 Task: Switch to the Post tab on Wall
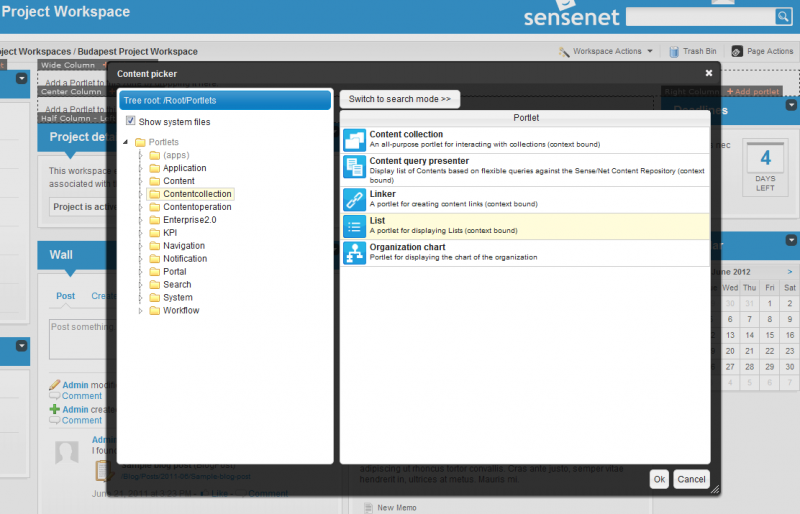(x=65, y=296)
